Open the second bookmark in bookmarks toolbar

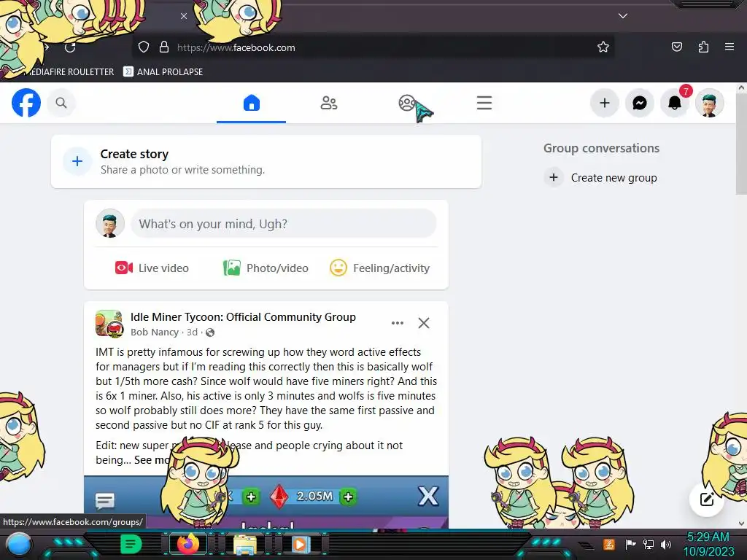click(163, 72)
